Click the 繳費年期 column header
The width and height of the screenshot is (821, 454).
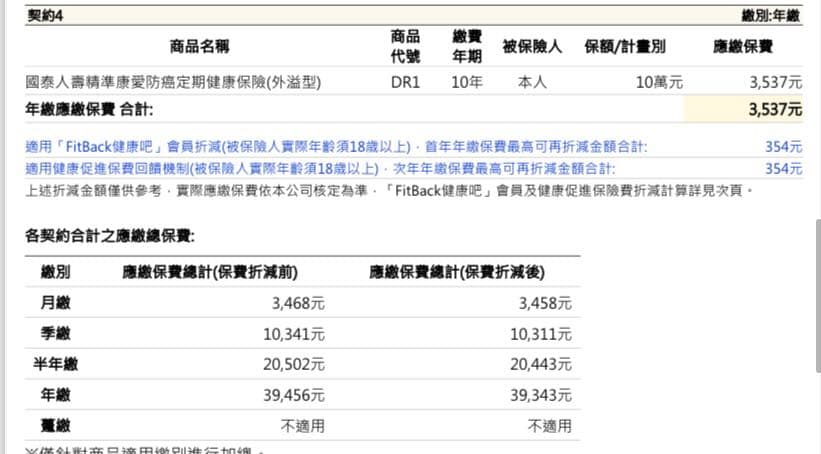467,46
